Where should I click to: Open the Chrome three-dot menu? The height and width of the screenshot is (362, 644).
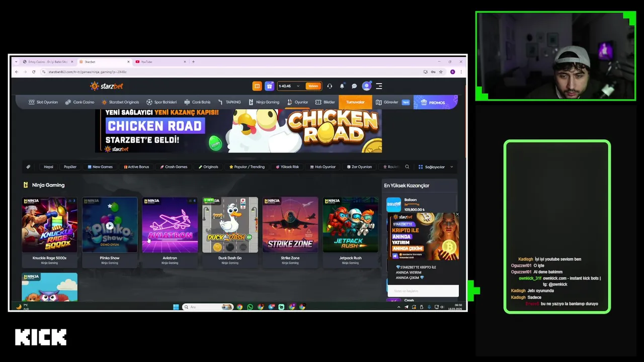tap(461, 72)
